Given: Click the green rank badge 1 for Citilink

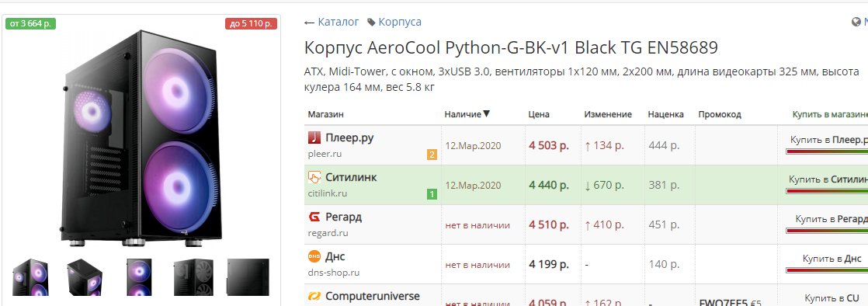Looking at the screenshot, I should tap(432, 194).
